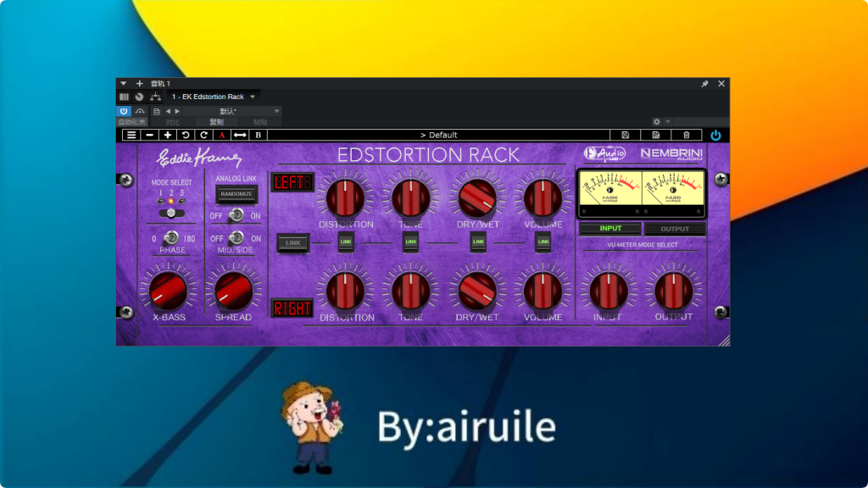This screenshot has width=868, height=488.
Task: Click the LEFT channel display
Action: [292, 182]
